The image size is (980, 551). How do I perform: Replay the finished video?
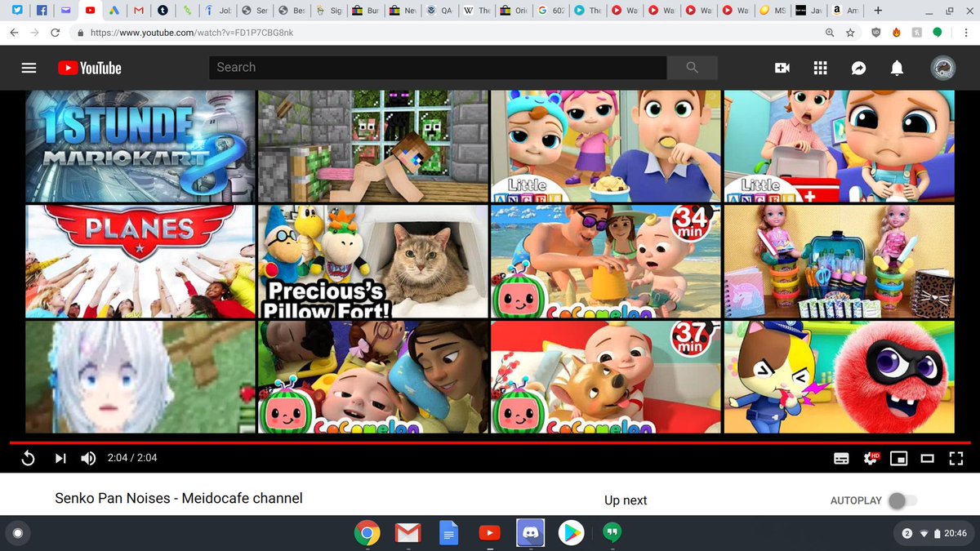click(28, 458)
